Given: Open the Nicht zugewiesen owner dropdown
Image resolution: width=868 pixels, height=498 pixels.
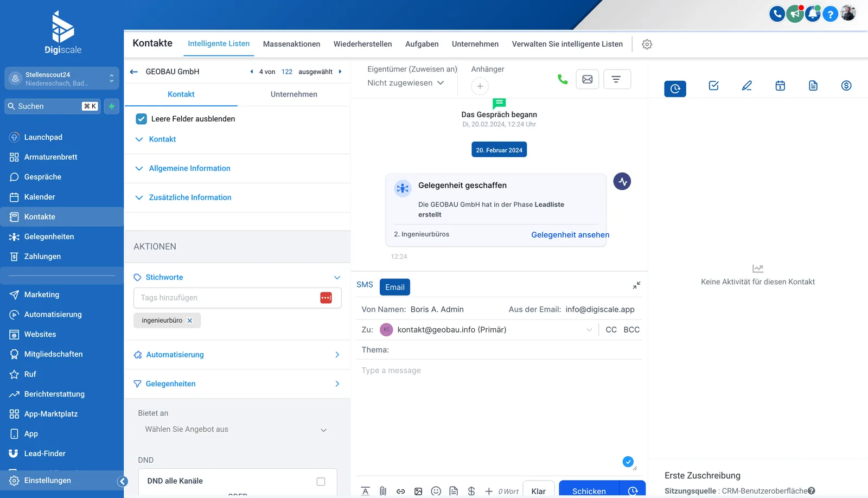Looking at the screenshot, I should coord(406,83).
